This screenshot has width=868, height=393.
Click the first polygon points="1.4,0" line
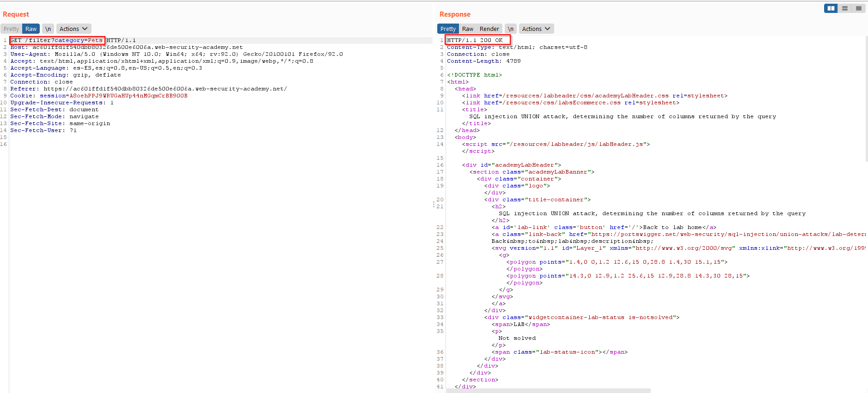pos(617,262)
